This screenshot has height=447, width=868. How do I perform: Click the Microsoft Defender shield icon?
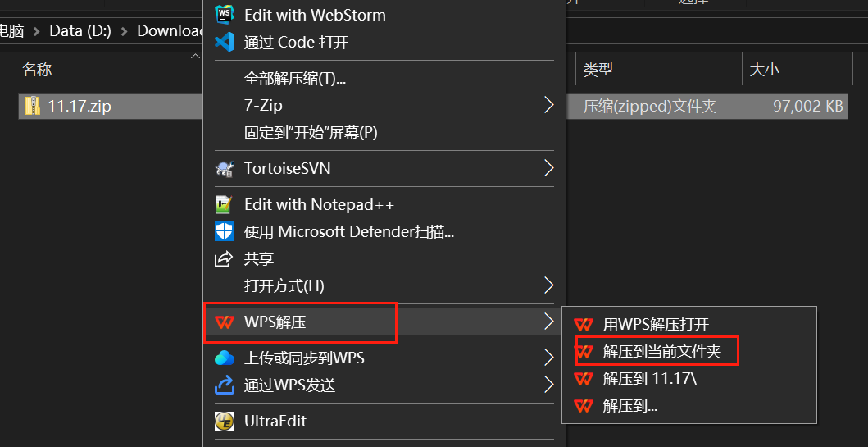click(225, 231)
